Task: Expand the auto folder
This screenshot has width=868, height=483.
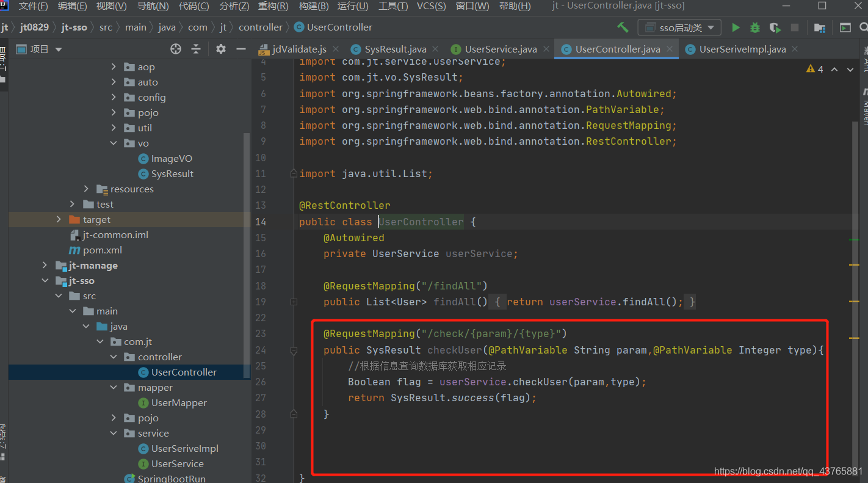Action: [x=114, y=82]
